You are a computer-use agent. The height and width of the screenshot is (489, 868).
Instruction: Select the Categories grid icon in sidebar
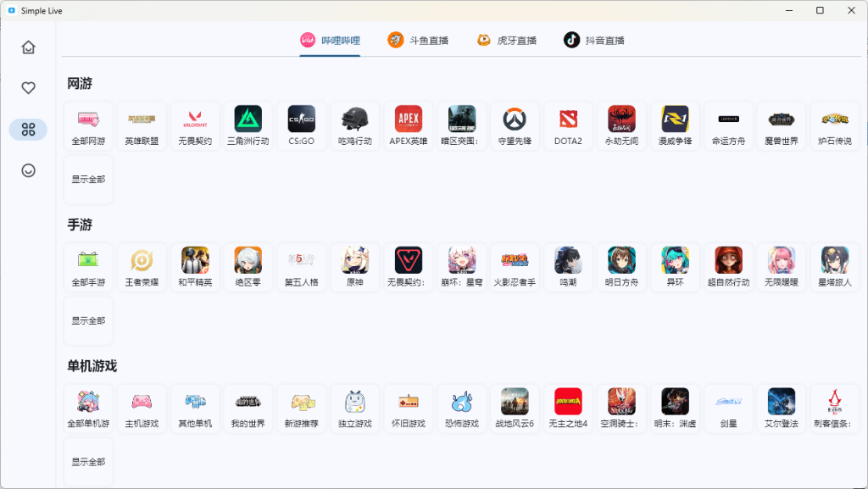pyautogui.click(x=28, y=129)
